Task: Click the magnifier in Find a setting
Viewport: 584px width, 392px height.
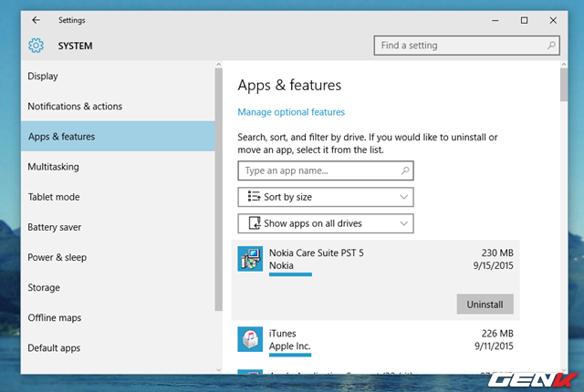Action: click(x=551, y=46)
